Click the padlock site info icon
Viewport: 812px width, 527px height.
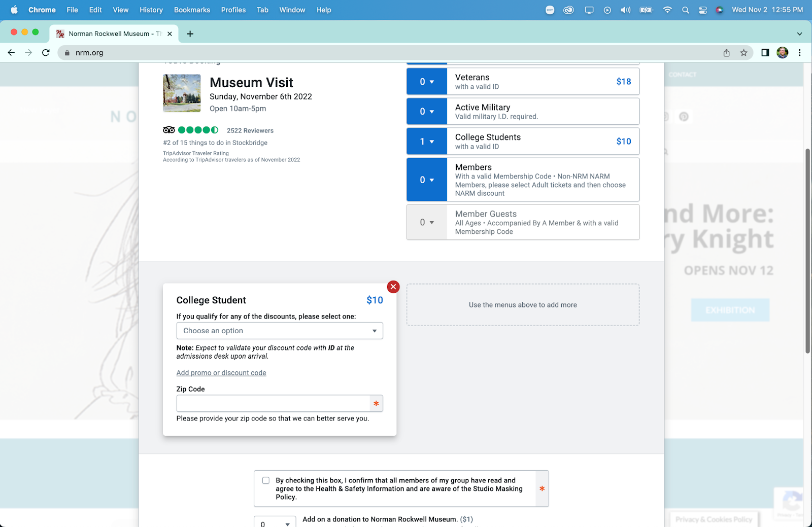point(66,53)
